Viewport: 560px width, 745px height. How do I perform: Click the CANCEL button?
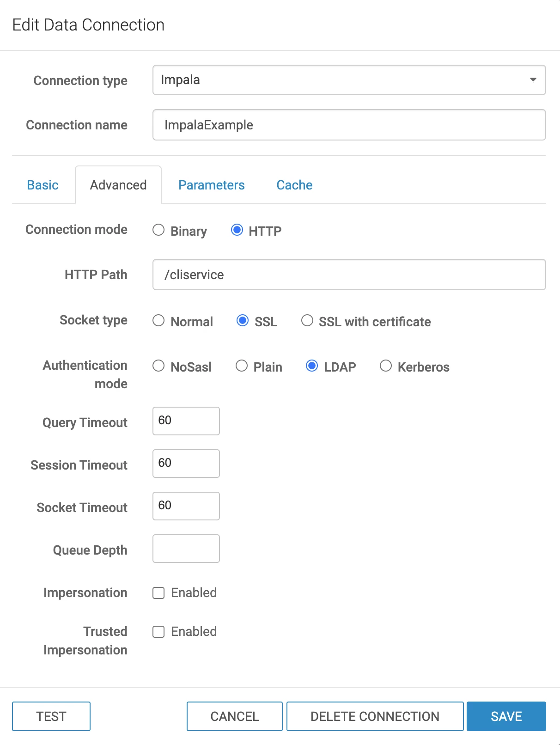pos(235,716)
